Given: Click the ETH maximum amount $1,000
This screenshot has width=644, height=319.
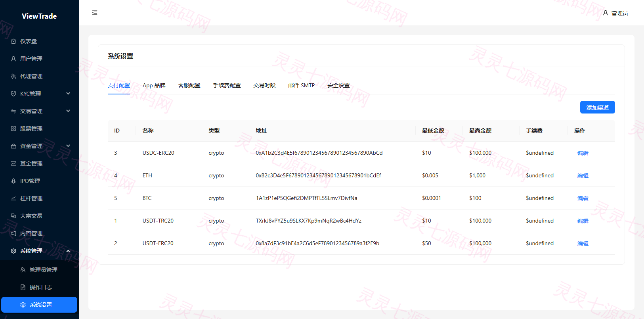Looking at the screenshot, I should click(477, 175).
